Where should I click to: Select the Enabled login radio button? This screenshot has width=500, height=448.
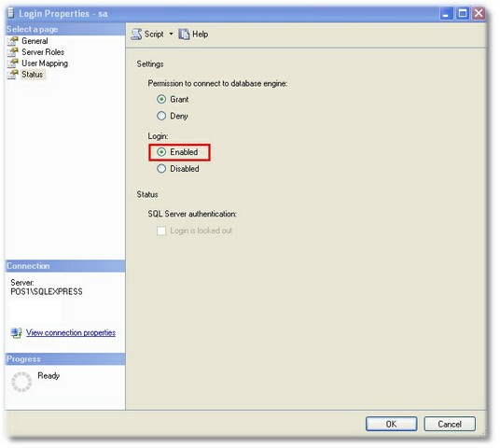click(161, 152)
